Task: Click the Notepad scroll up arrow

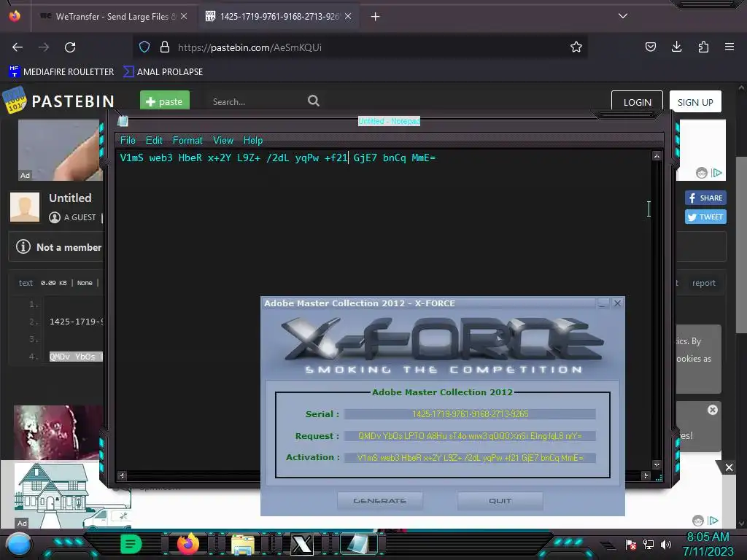Action: 657,156
